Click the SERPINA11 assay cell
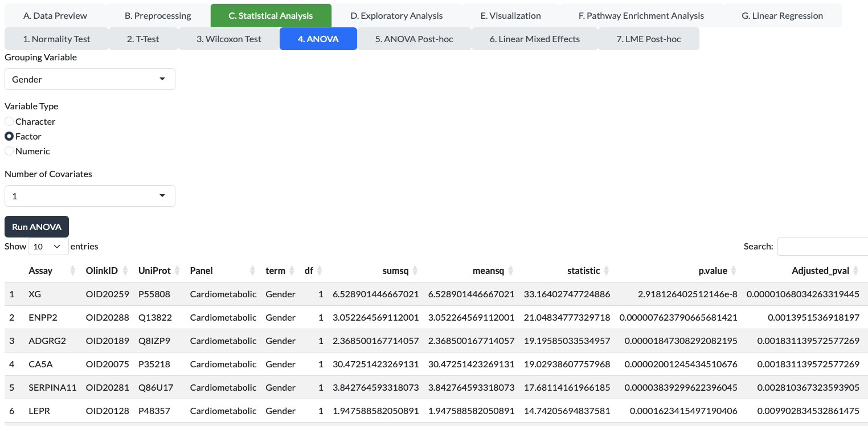This screenshot has width=868, height=426. pos(52,388)
